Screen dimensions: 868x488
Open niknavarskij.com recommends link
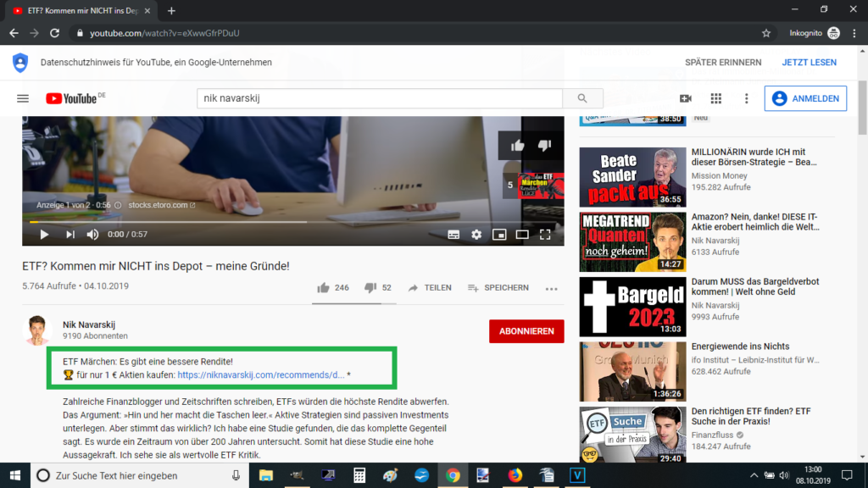(x=261, y=374)
